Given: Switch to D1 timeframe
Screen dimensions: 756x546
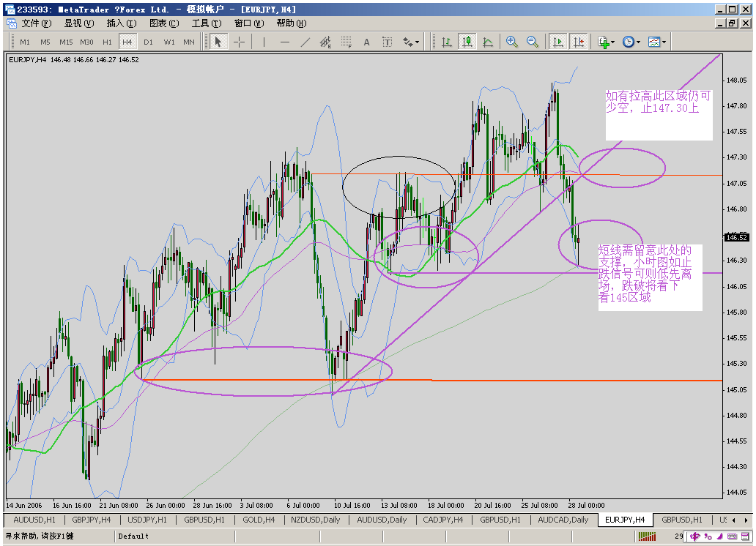Looking at the screenshot, I should tap(148, 42).
